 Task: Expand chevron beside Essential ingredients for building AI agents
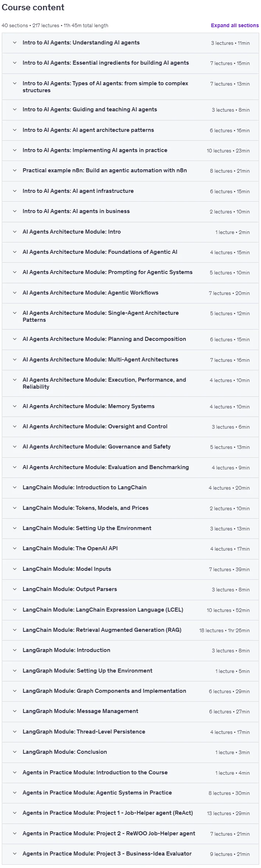click(15, 63)
